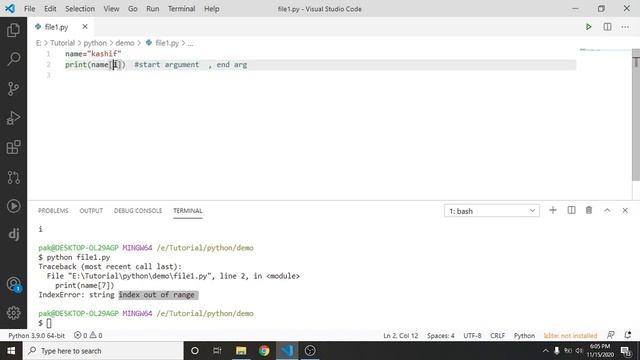Select the TERMINAL tab
The image size is (640, 360).
pos(188,211)
